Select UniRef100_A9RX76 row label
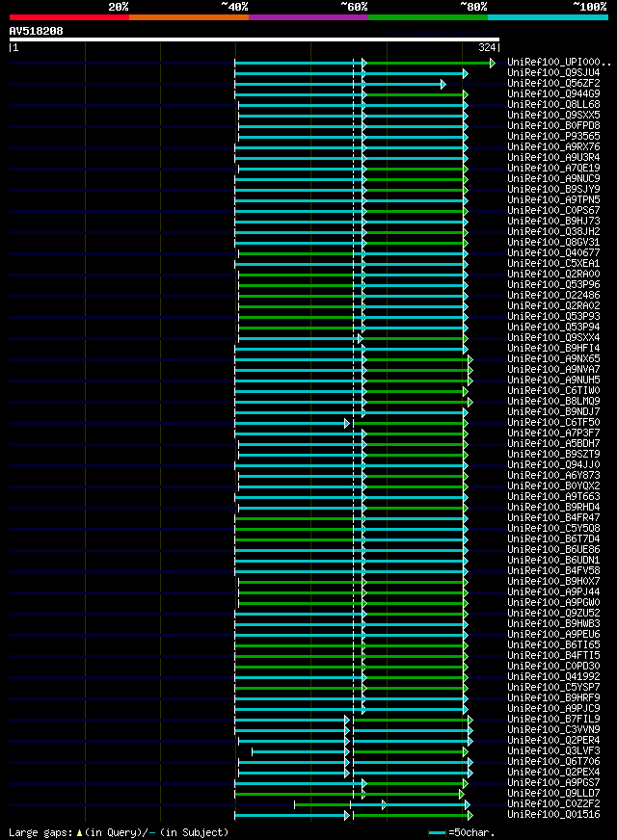This screenshot has height=840, width=617. (x=553, y=146)
